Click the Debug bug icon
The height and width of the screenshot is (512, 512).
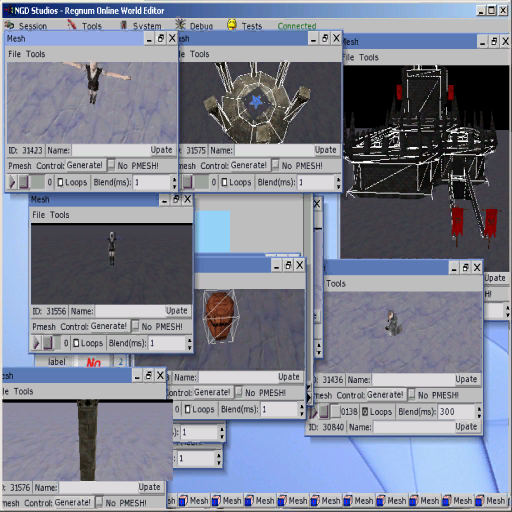click(x=181, y=25)
